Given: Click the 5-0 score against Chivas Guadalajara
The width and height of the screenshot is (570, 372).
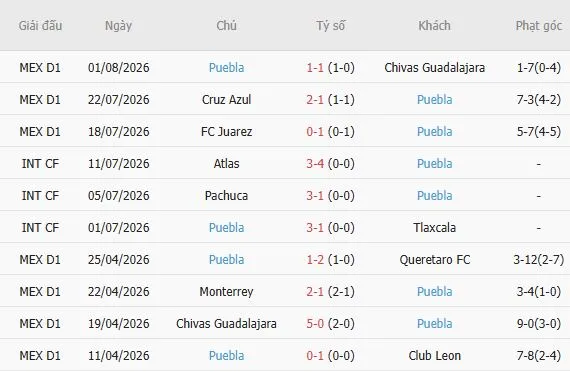Looking at the screenshot, I should (x=315, y=324).
